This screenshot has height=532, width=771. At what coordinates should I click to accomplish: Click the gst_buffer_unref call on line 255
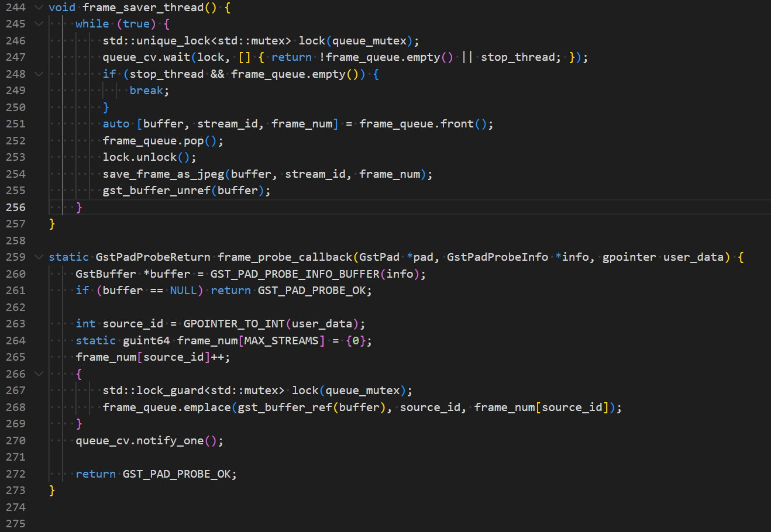click(x=157, y=191)
